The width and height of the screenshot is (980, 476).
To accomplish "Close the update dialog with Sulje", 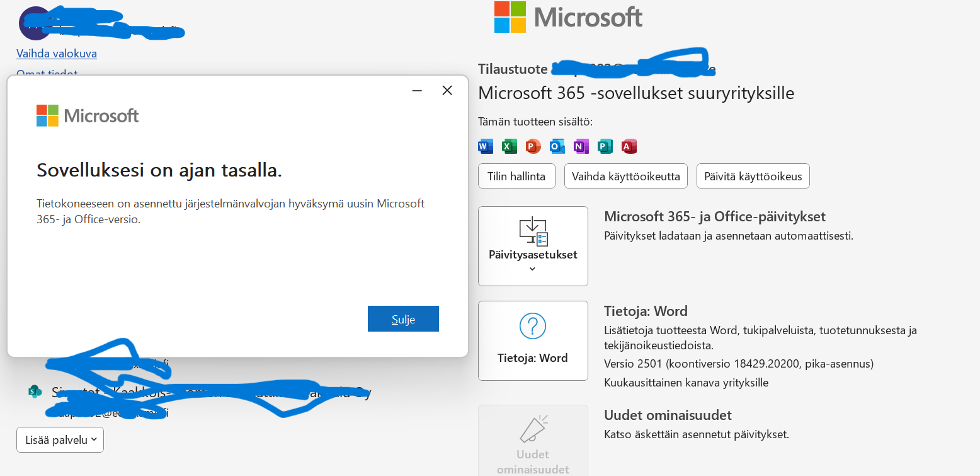I will (403, 319).
